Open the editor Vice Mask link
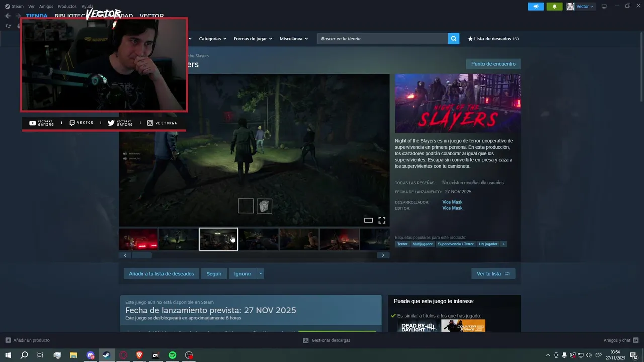Image resolution: width=644 pixels, height=362 pixels. click(452, 208)
